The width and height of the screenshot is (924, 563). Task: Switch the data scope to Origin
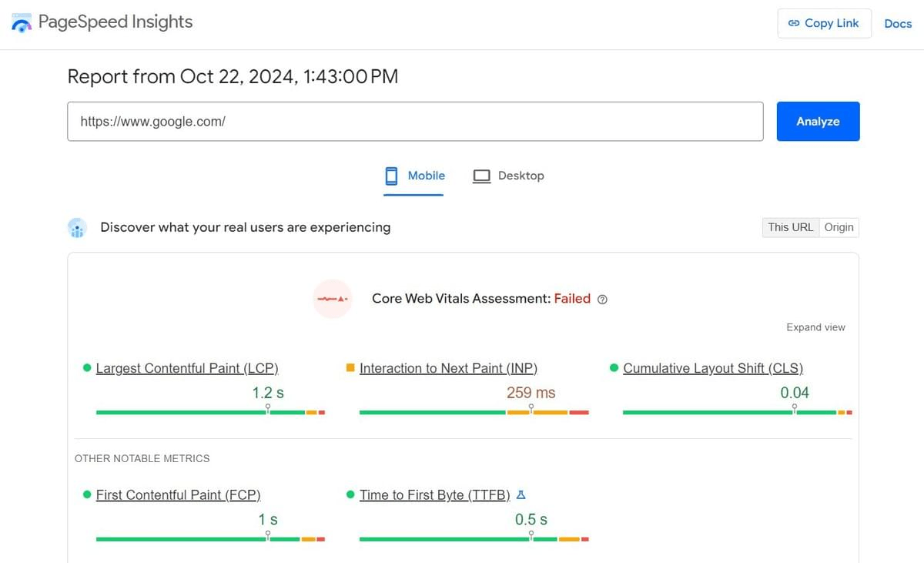[839, 227]
